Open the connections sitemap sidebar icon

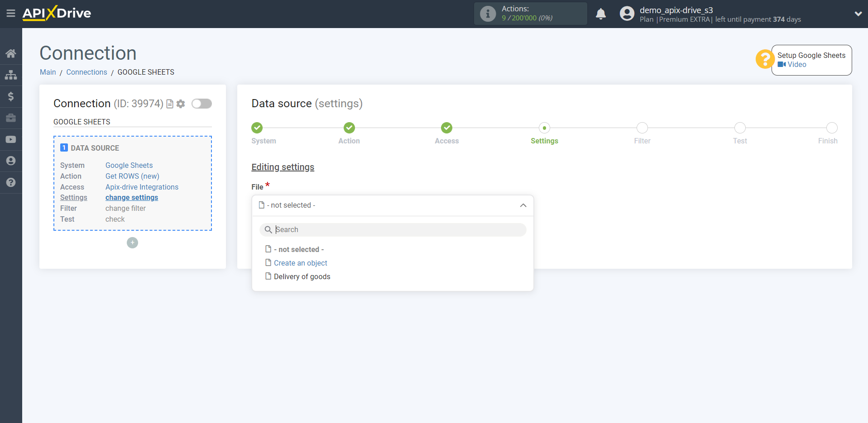point(11,75)
